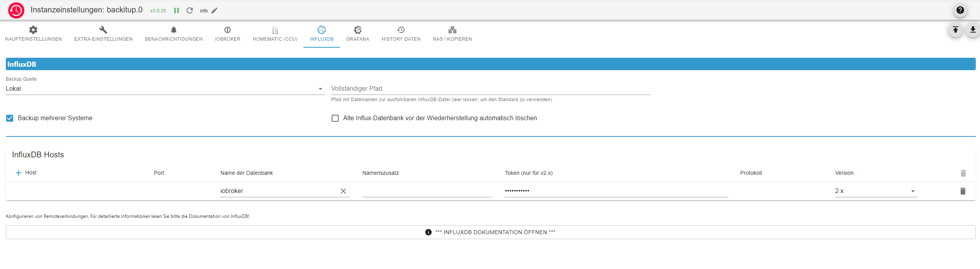This screenshot has height=269, width=980.
Task: Click the InfluxDB Hosts heading
Action: tap(38, 155)
